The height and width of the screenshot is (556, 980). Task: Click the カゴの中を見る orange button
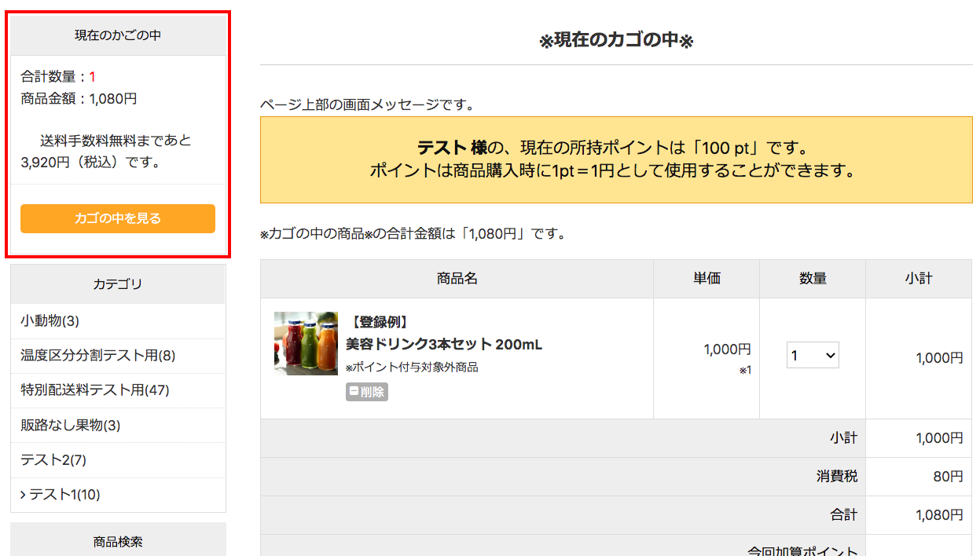tap(118, 218)
